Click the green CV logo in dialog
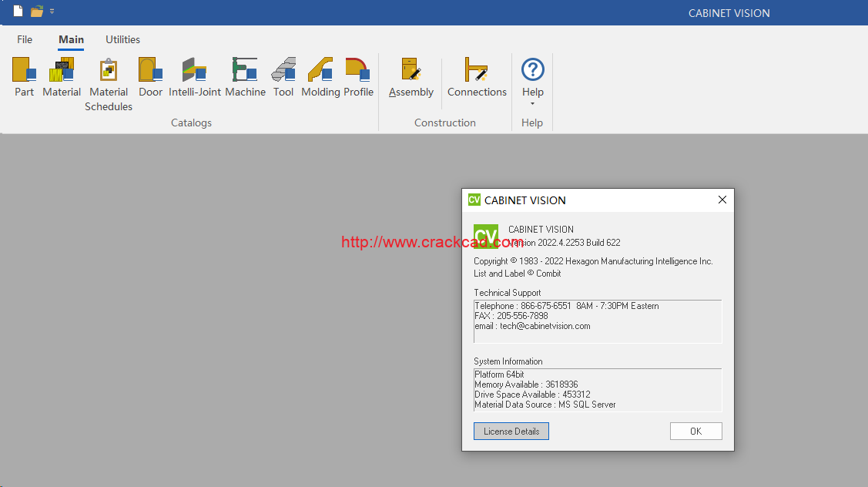The width and height of the screenshot is (868, 487). (486, 236)
